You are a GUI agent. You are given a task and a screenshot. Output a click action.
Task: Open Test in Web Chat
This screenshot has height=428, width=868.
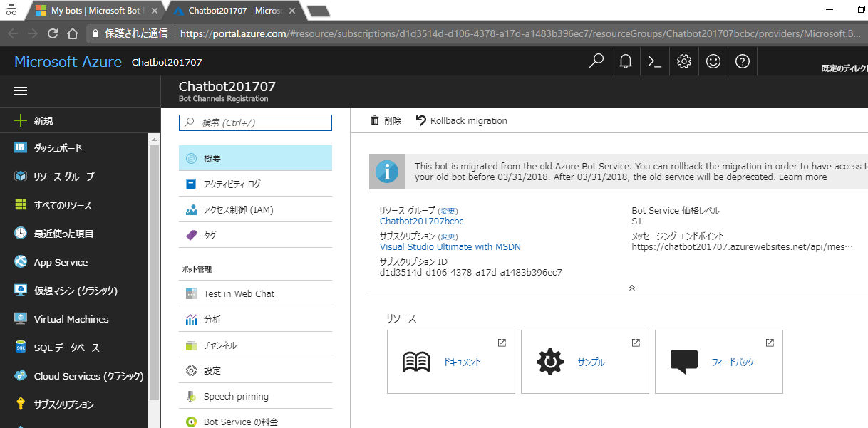255,293
